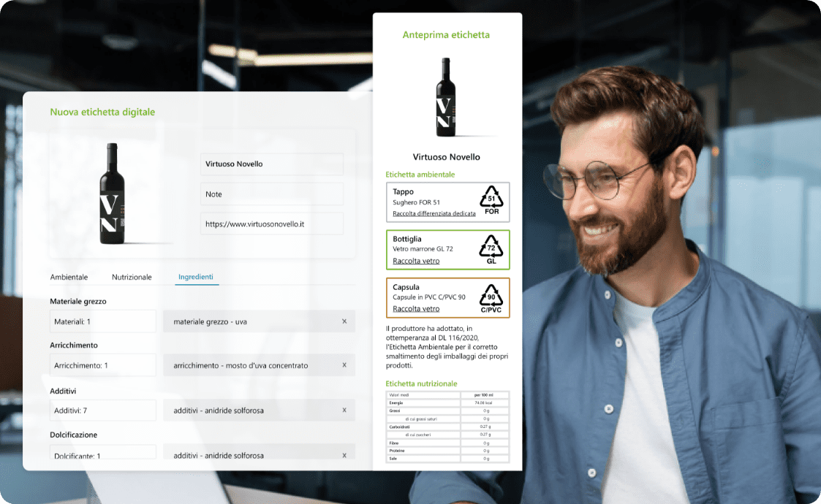The image size is (821, 504).
Task: Remove the mosto d'uva concentrato entry
Action: pos(344,365)
